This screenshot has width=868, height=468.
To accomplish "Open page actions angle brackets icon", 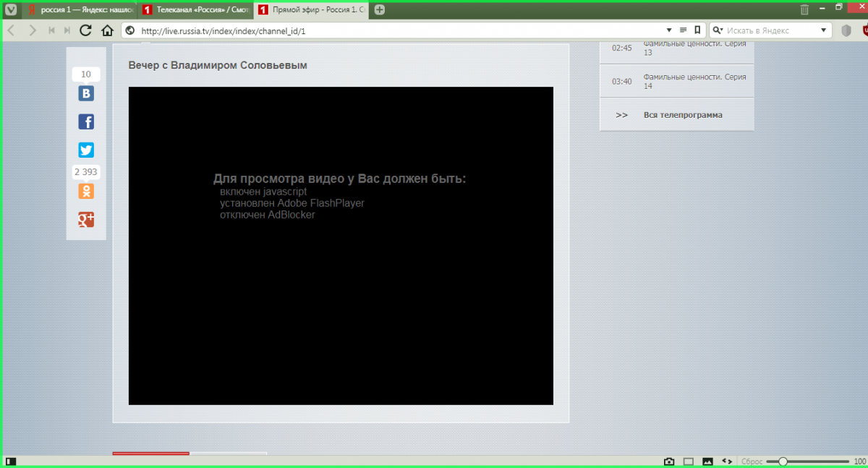I will click(x=727, y=461).
